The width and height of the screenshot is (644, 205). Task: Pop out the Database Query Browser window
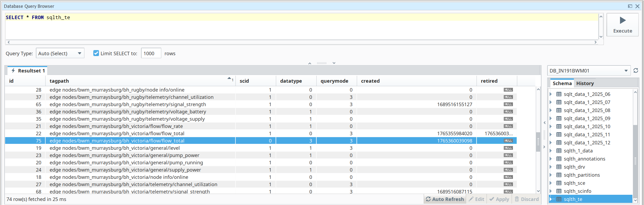tap(630, 6)
